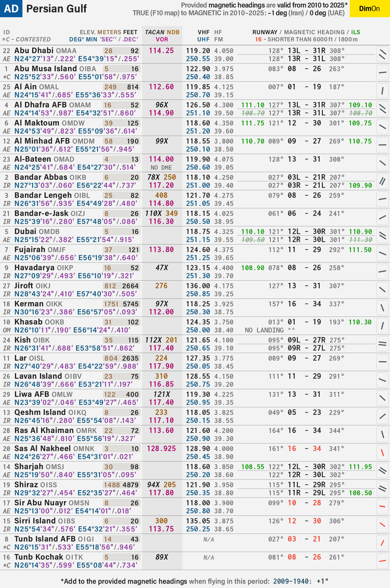Click the AD page badge

pyautogui.click(x=11, y=9)
